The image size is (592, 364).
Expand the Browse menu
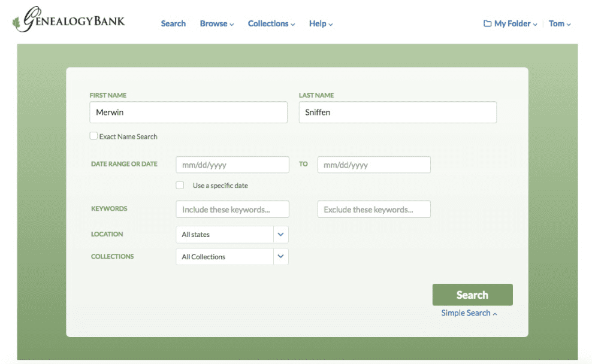tap(217, 23)
